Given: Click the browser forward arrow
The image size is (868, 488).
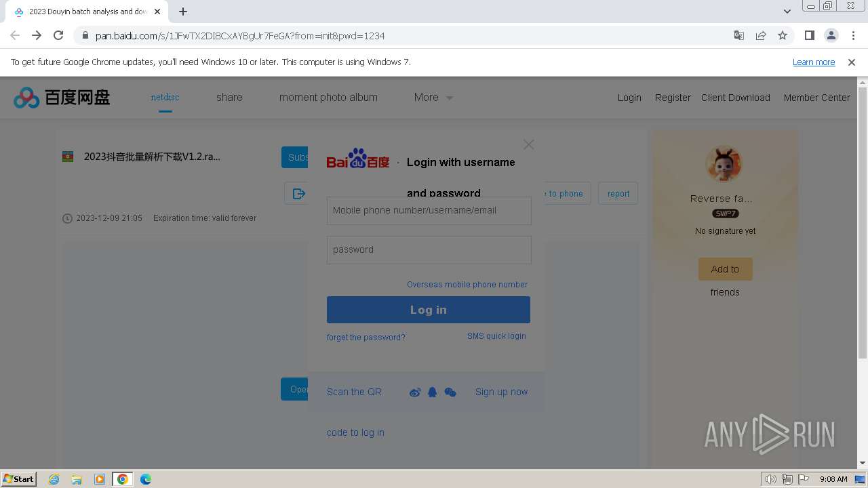Looking at the screenshot, I should (37, 35).
